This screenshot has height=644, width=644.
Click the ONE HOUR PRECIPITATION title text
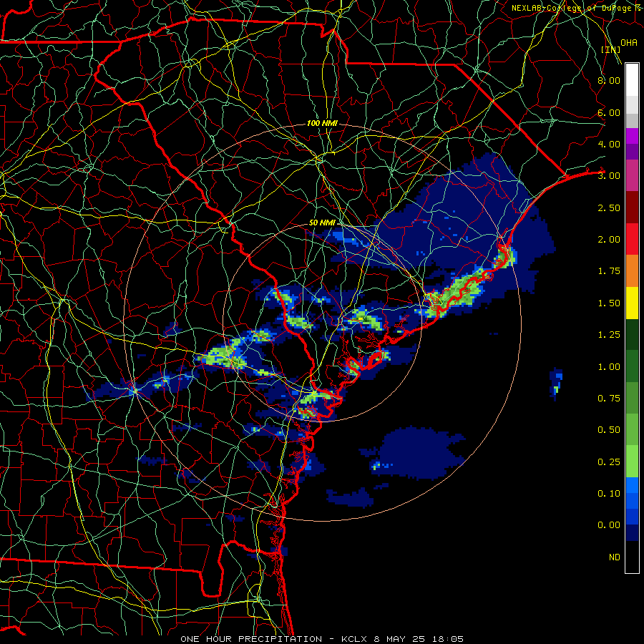click(x=251, y=639)
